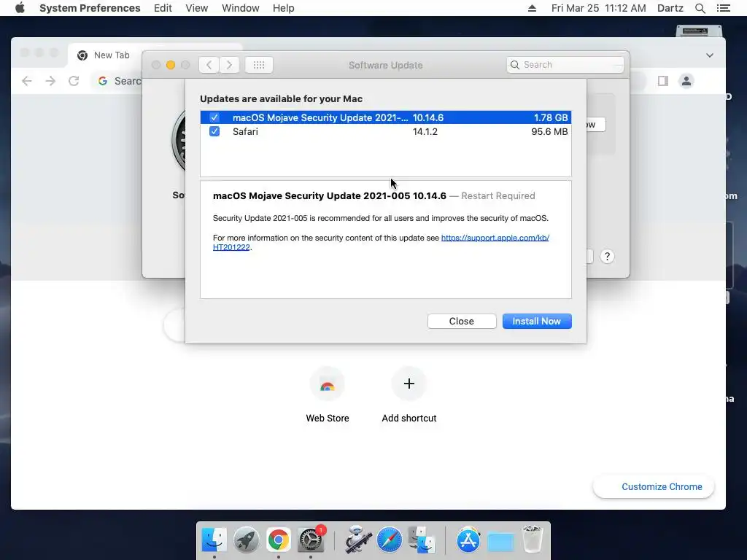Image resolution: width=747 pixels, height=560 pixels.
Task: Open the View menu
Action: (x=197, y=8)
